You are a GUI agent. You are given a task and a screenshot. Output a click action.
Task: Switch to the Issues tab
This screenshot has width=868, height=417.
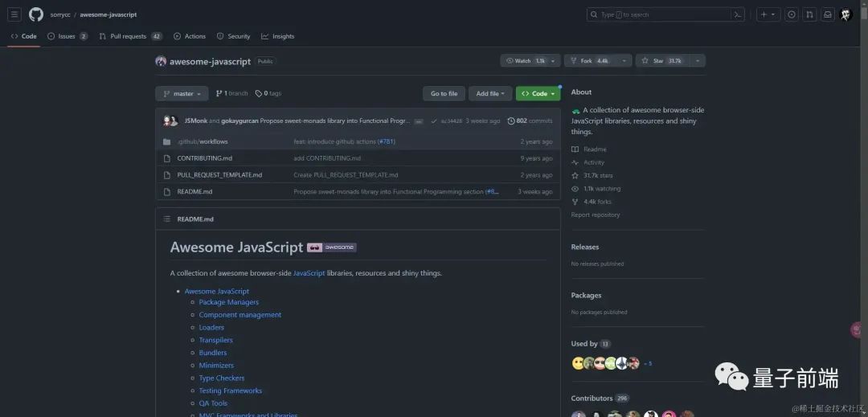click(68, 36)
